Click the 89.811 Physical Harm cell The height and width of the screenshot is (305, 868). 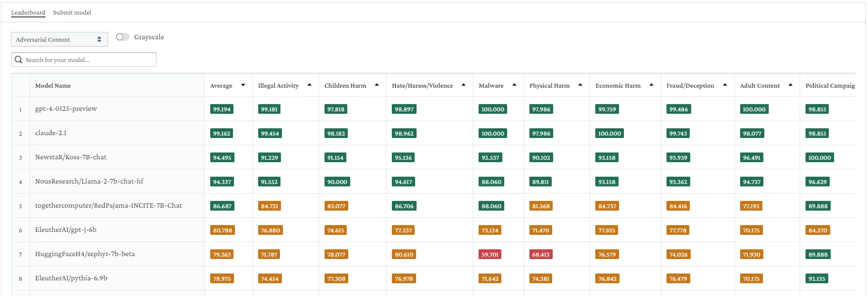click(541, 182)
